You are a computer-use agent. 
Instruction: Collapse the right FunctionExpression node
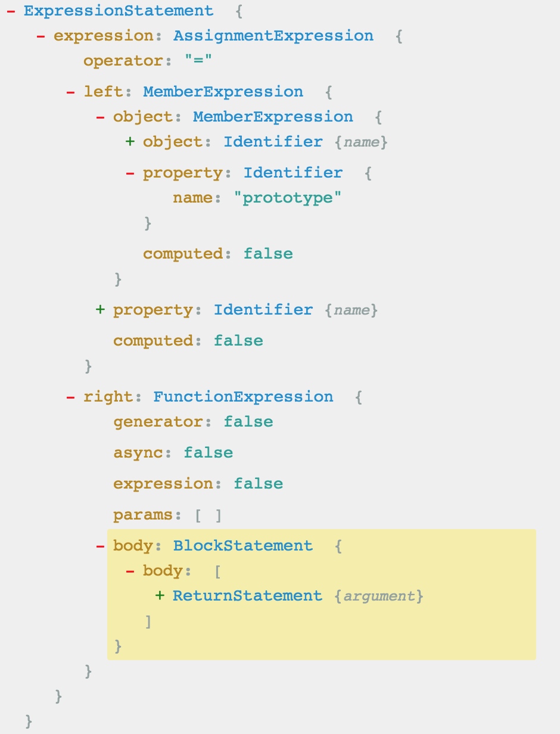tap(70, 397)
